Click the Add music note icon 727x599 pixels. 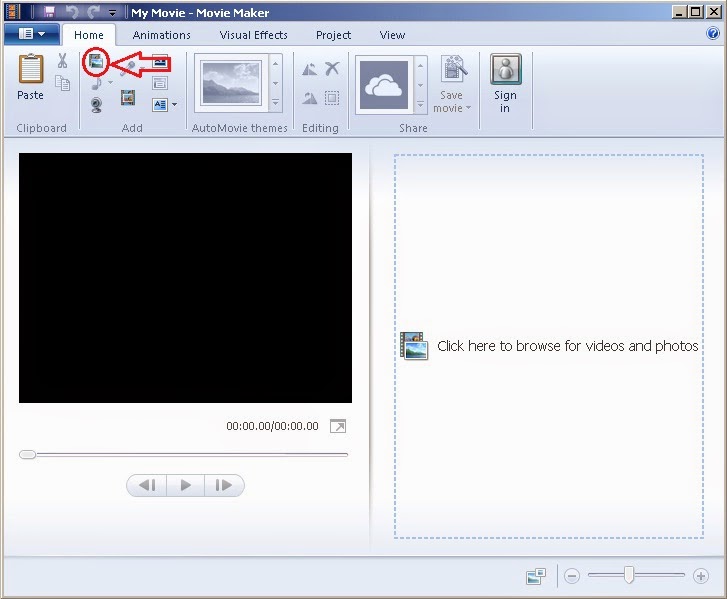[96, 83]
